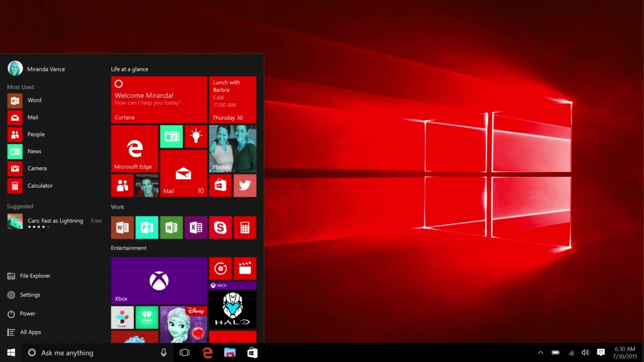Click the wireless network tray icon

click(571, 352)
